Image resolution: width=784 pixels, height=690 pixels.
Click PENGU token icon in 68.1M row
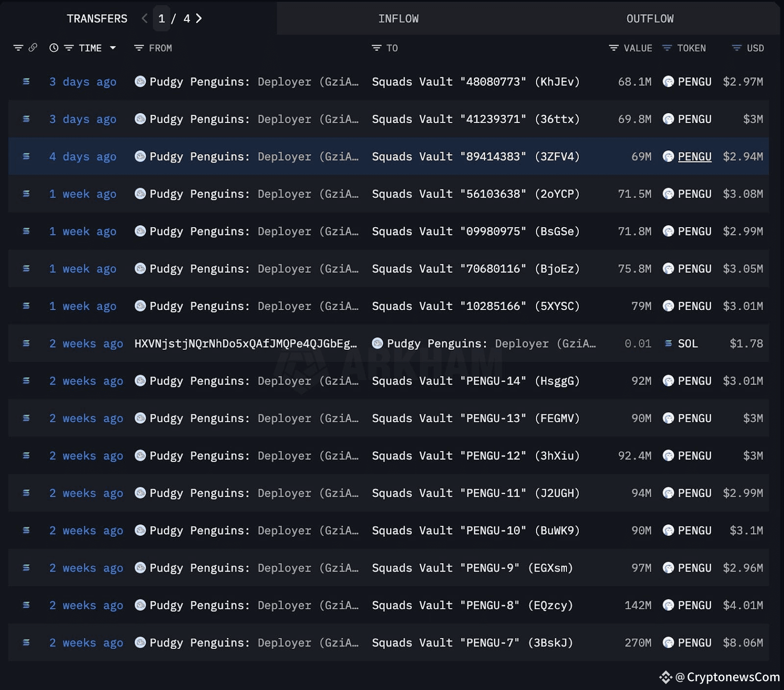[668, 82]
